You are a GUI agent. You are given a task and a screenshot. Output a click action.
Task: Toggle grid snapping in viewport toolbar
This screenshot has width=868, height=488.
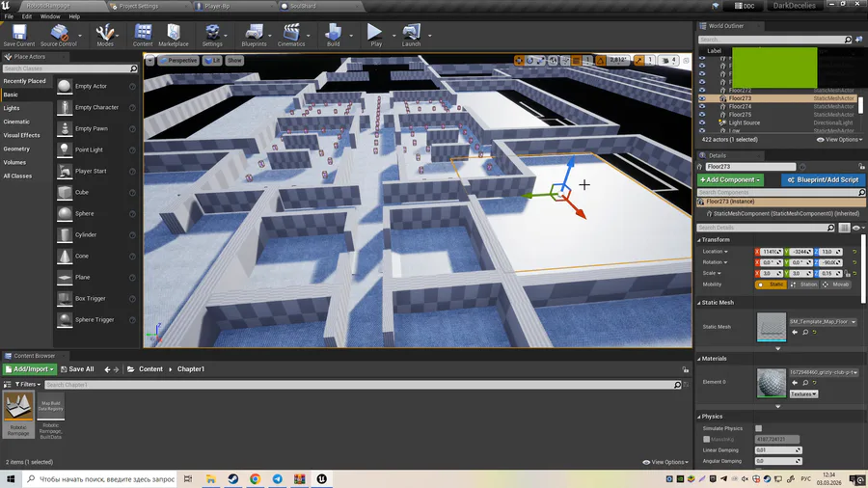[x=577, y=61]
